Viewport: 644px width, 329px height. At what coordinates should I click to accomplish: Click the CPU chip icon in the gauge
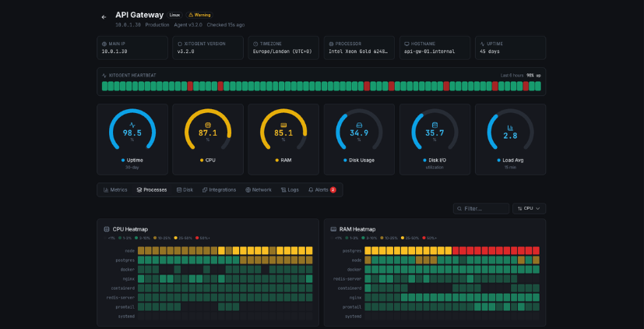[208, 125]
